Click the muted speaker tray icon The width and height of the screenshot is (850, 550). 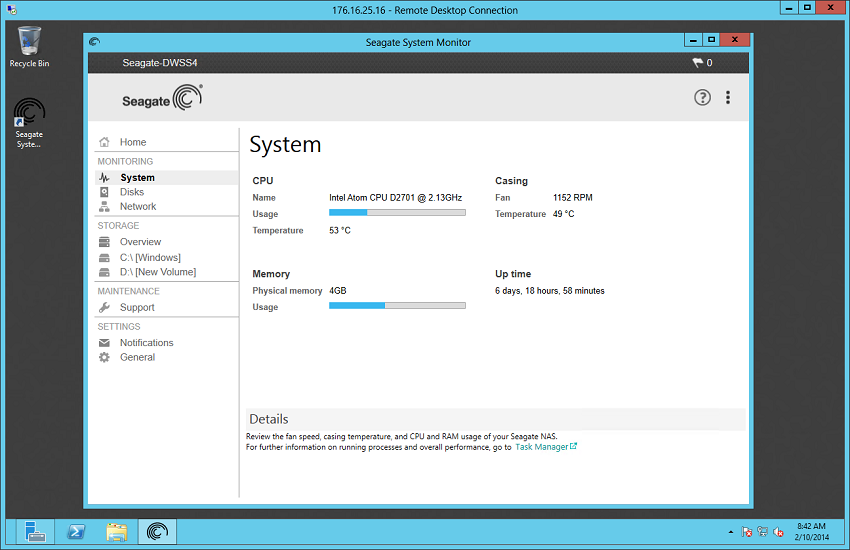coord(778,532)
